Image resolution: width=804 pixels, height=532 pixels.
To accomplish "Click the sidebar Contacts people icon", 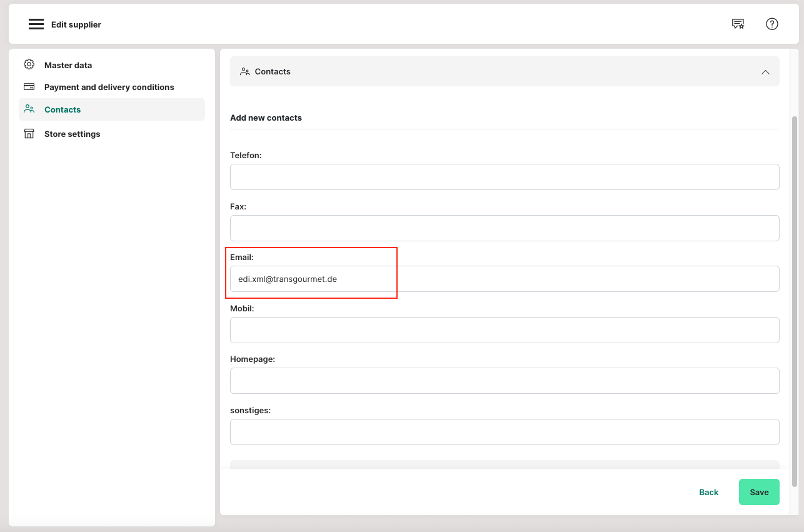I will click(x=29, y=109).
